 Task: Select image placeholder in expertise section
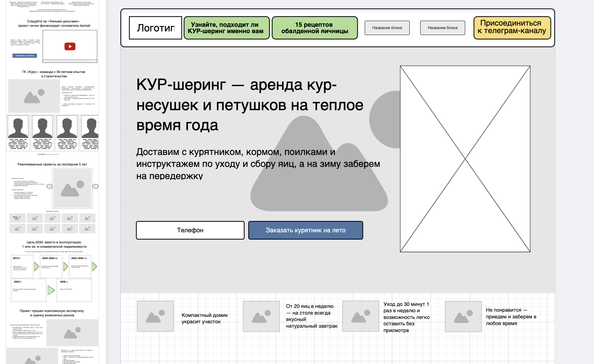pyautogui.click(x=72, y=333)
